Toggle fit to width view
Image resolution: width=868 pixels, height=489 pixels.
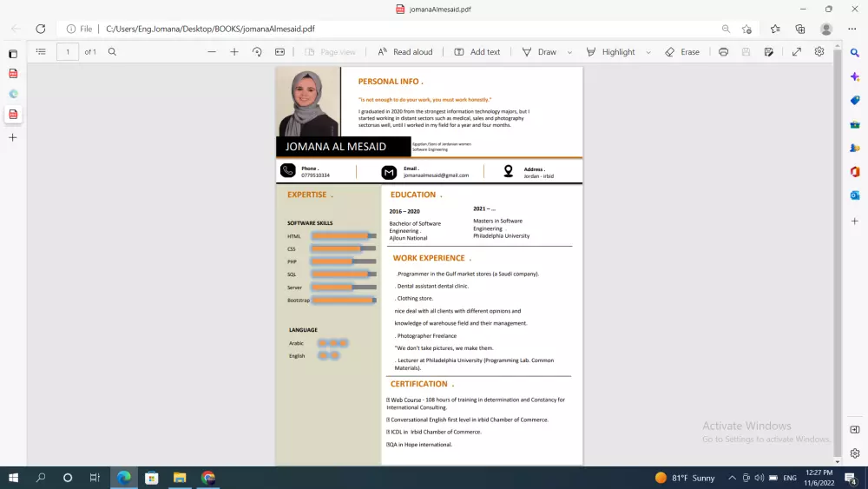[x=280, y=51]
